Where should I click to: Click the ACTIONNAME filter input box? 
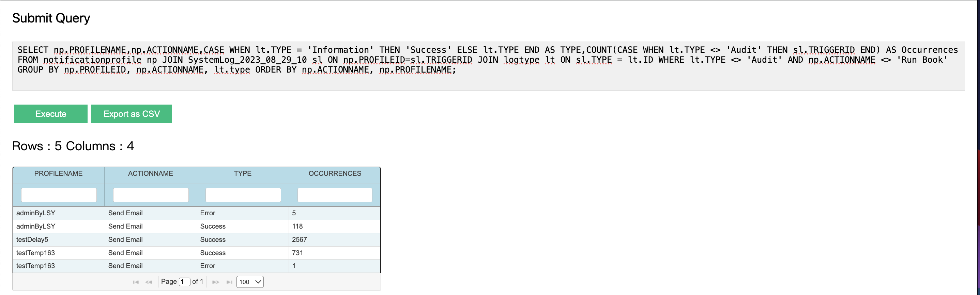click(151, 195)
